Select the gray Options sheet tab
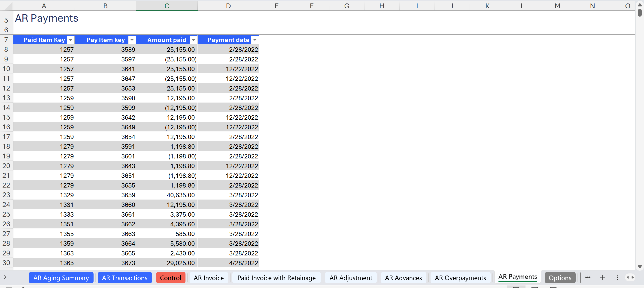Screen dimensions: 644x288 [x=559, y=278]
